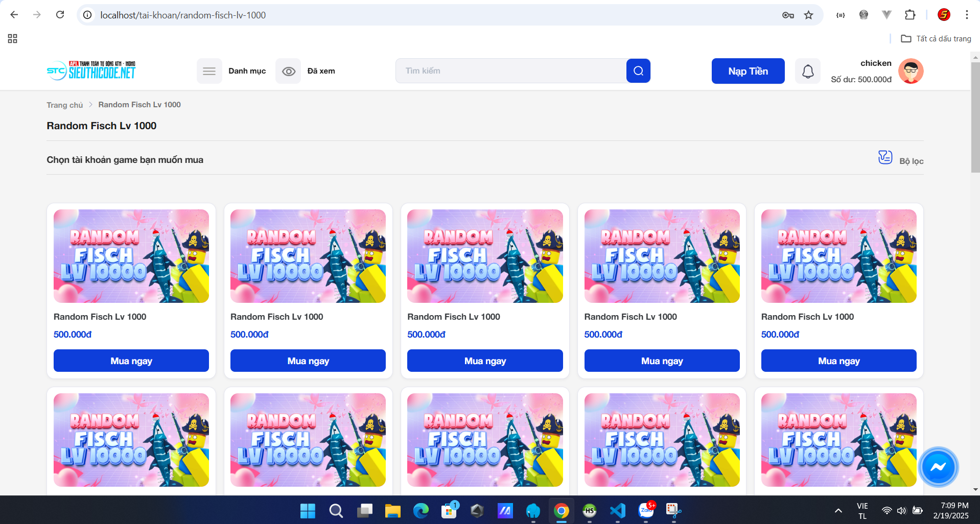Viewport: 980px width, 524px height.
Task: Click the SieuThiCode.net logo
Action: pos(91,70)
